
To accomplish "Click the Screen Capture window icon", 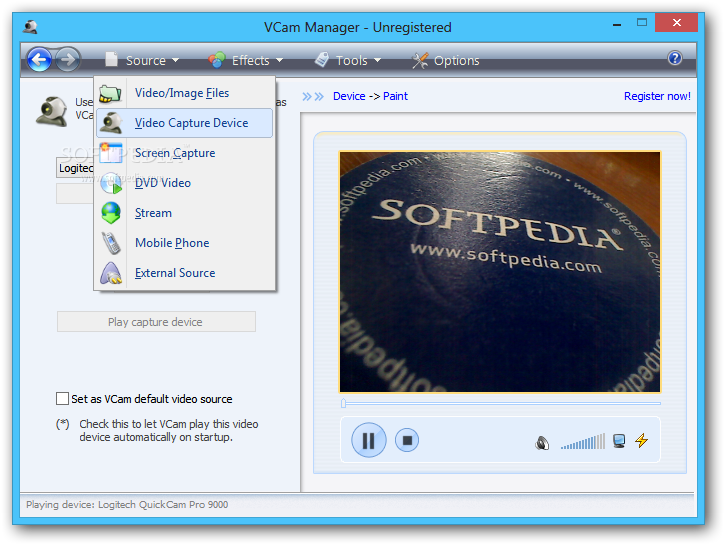I will 111,153.
